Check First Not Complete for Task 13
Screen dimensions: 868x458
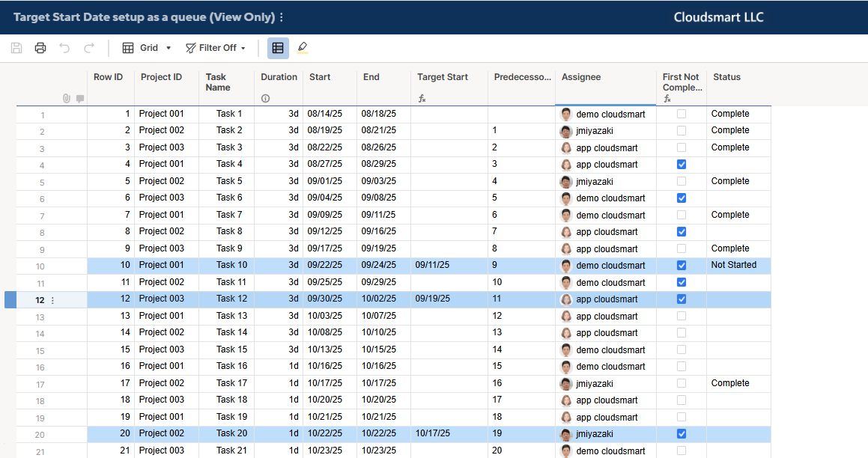[682, 316]
